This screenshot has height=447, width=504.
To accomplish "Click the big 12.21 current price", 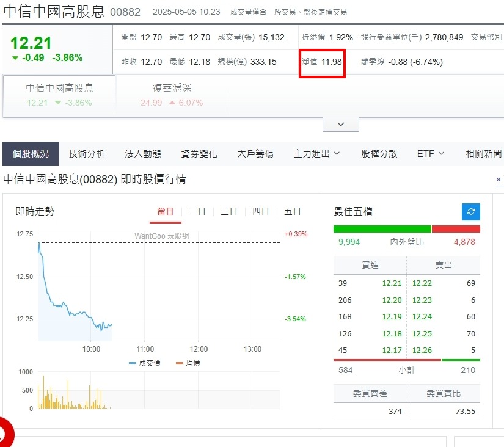I will tap(31, 43).
